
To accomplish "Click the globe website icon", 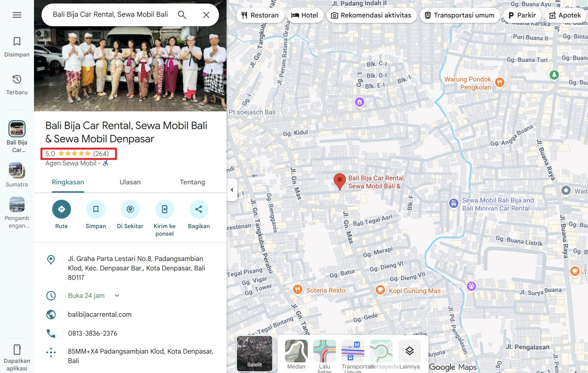I will [51, 315].
